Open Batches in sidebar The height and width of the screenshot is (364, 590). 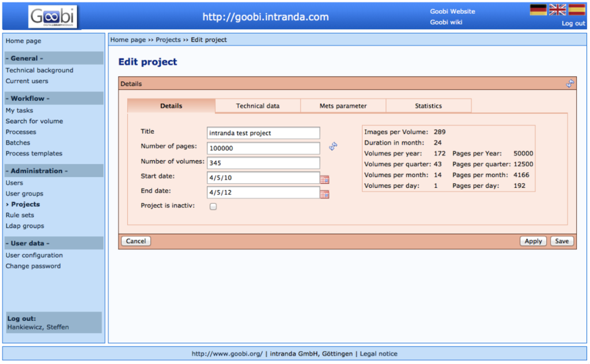click(x=18, y=142)
